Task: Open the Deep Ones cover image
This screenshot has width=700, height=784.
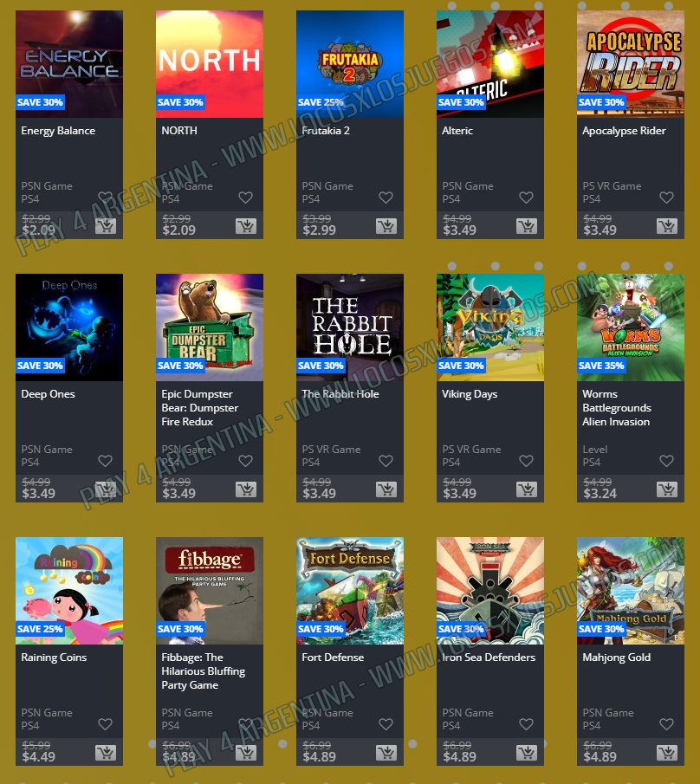Action: (69, 327)
